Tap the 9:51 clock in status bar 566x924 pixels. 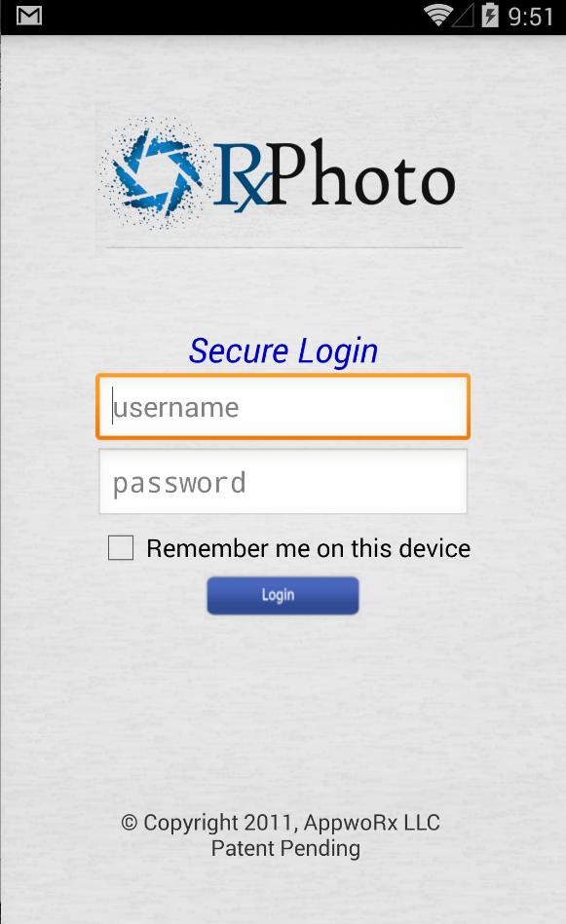[531, 17]
